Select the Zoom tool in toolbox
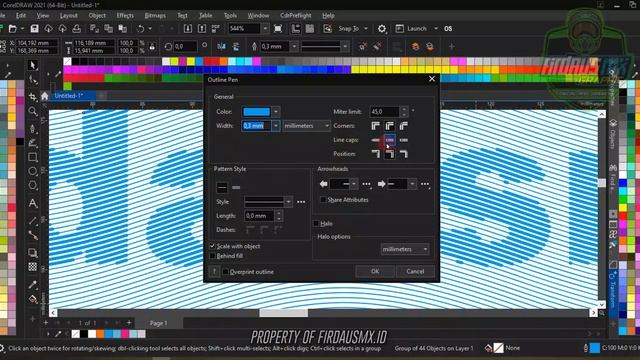This screenshot has width=640, height=360. point(33,111)
